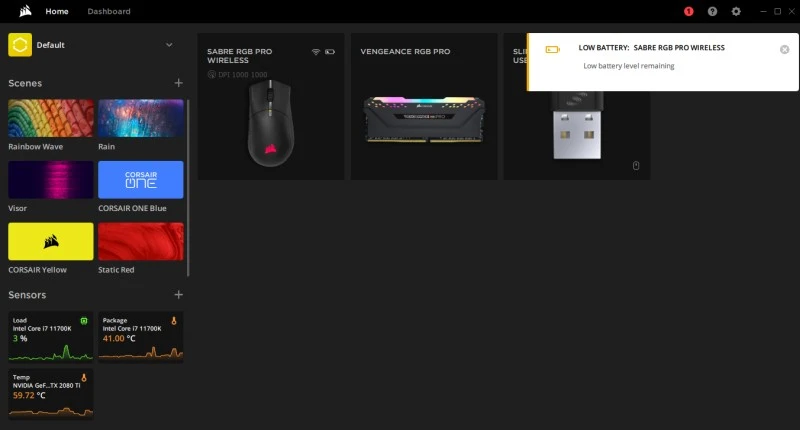
Task: Click the yellow Default profile icon
Action: [x=20, y=45]
